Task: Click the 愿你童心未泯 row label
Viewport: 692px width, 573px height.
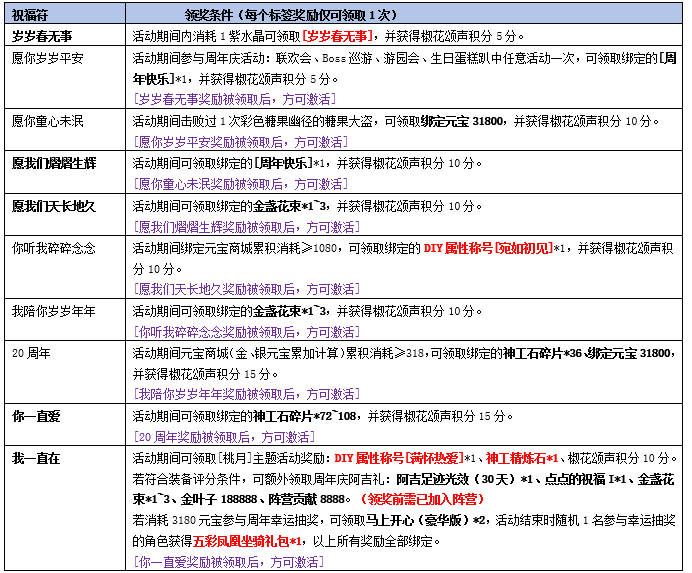Action: (x=48, y=121)
